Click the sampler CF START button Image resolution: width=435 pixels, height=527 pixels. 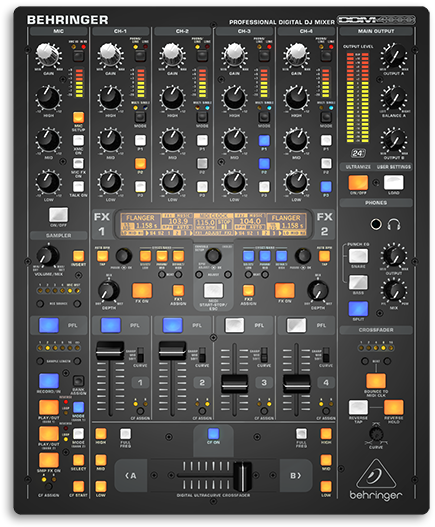pos(78,486)
